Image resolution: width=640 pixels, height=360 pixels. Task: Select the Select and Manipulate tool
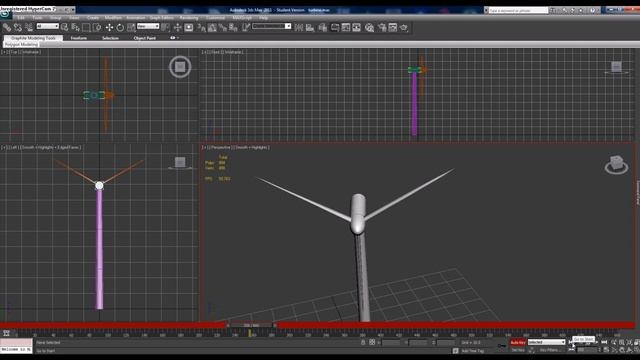(178, 27)
